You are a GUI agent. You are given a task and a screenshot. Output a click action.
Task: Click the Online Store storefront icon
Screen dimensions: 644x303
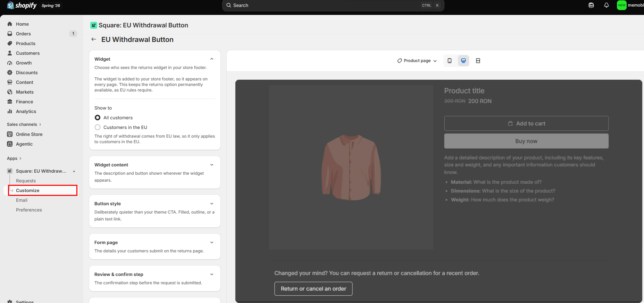tap(10, 134)
